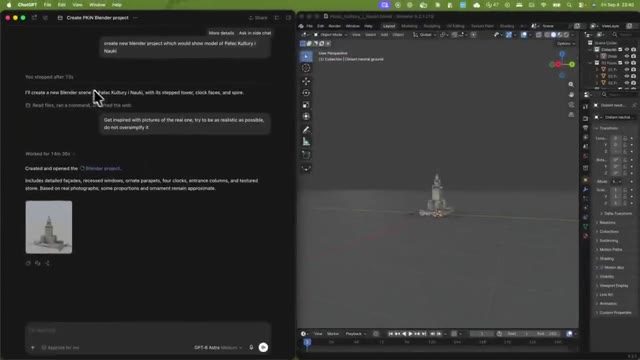
Task: Click the red X axis on navigation gizmo
Action: pyautogui.click(x=558, y=64)
